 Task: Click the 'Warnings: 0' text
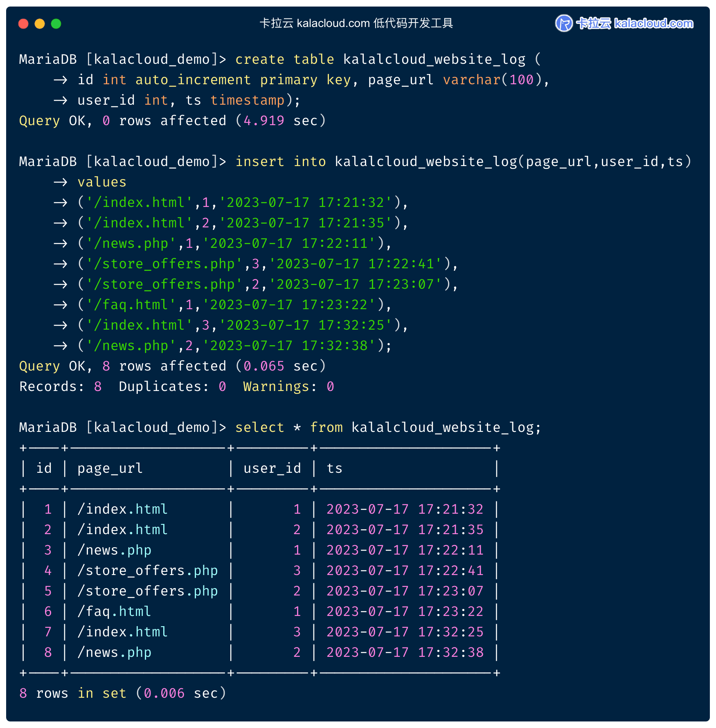(x=288, y=386)
